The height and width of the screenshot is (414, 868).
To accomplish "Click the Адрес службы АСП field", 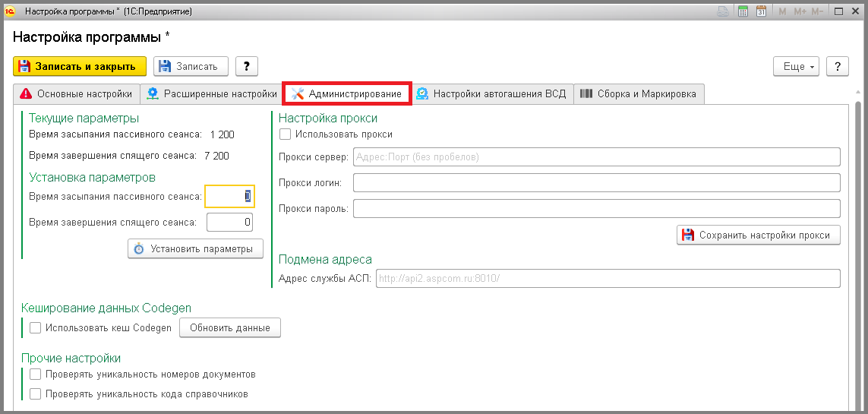I will click(608, 278).
